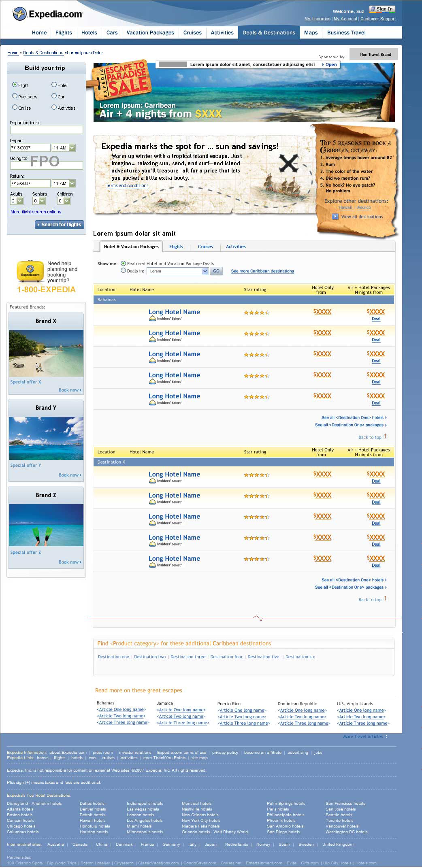Click the Brand Y ocean thumbnail
422x868 pixels.
click(46, 438)
